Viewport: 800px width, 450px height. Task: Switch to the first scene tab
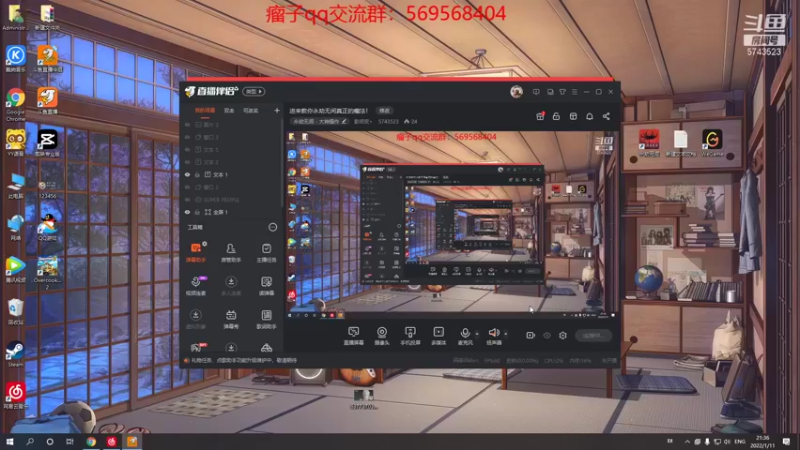(x=205, y=110)
